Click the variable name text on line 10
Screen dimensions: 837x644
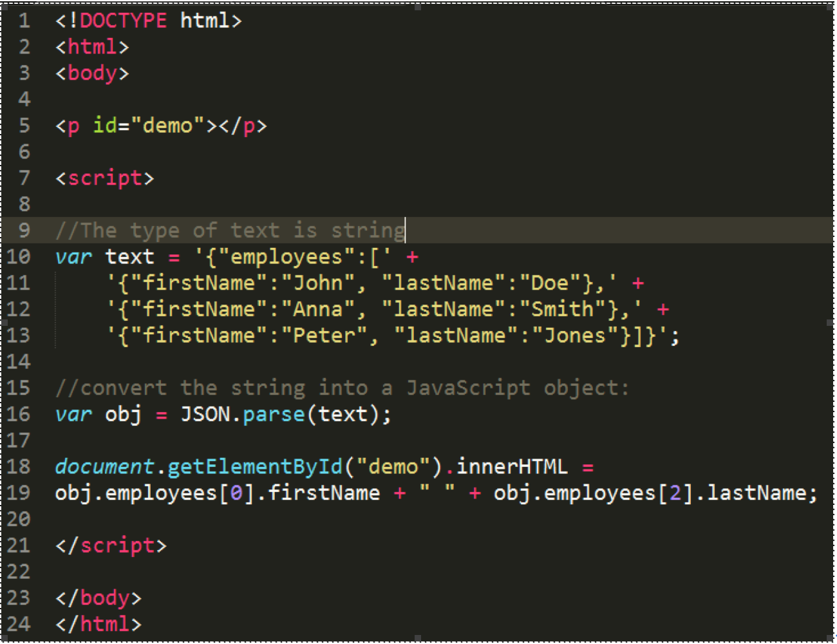[129, 257]
